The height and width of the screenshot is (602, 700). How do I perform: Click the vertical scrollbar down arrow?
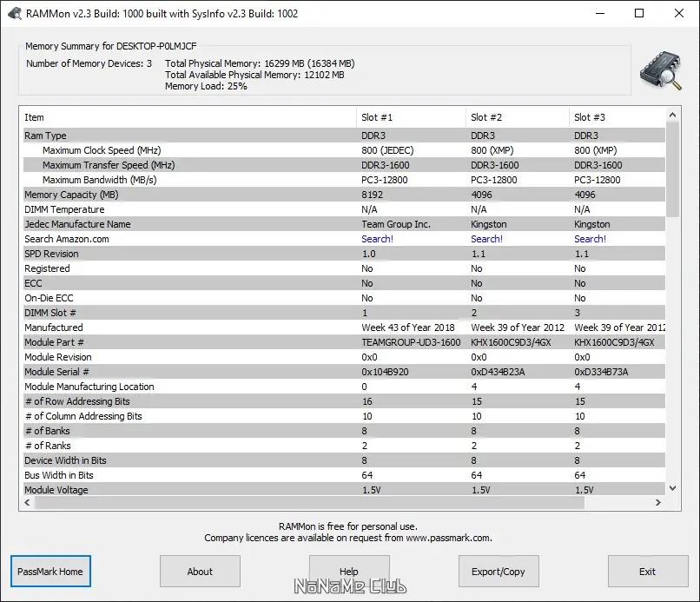click(673, 488)
